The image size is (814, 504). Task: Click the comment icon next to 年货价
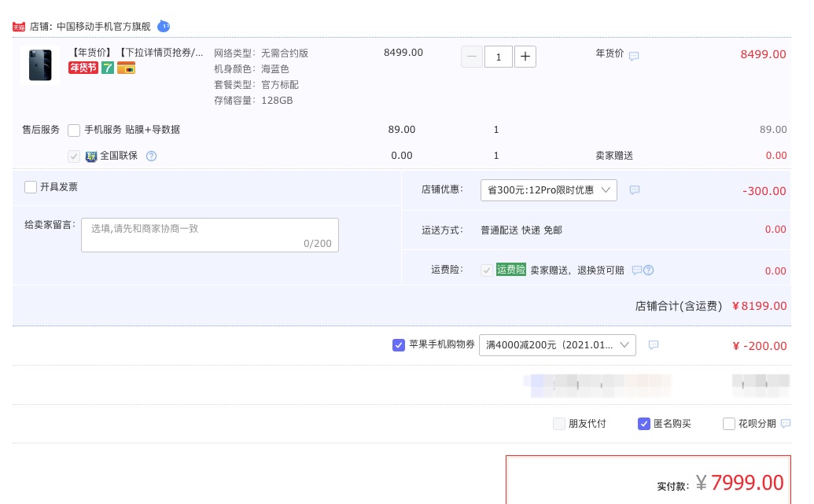(634, 56)
